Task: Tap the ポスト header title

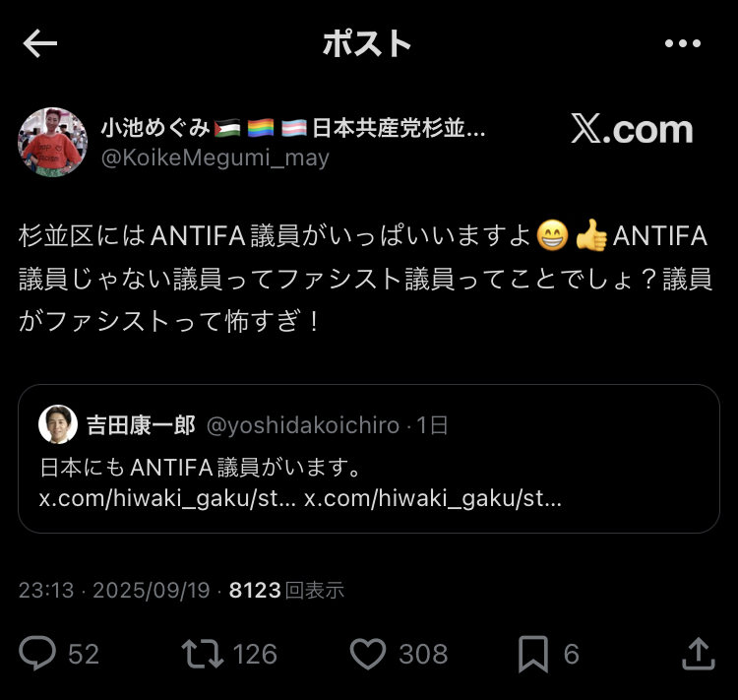Action: [x=366, y=43]
